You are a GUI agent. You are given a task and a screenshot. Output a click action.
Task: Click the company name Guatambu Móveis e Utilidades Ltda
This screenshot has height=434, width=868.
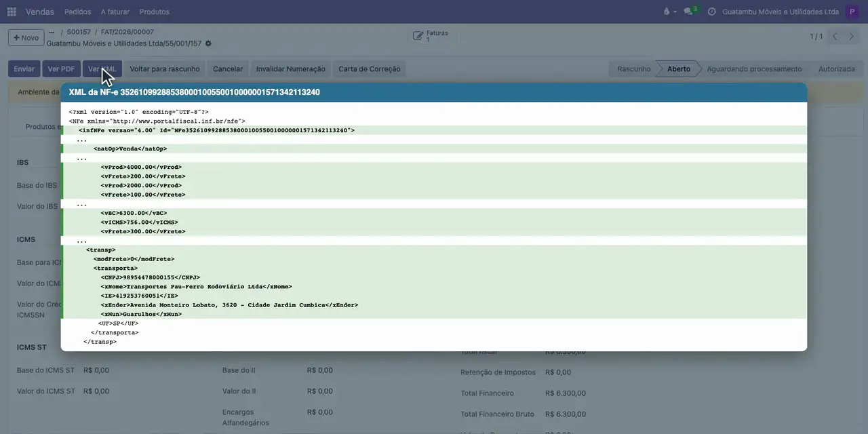(x=781, y=12)
